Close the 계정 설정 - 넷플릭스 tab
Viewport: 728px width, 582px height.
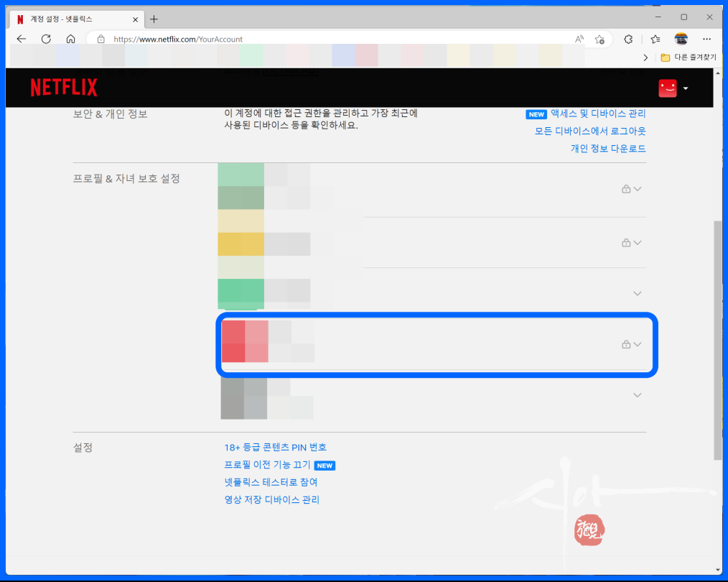135,19
